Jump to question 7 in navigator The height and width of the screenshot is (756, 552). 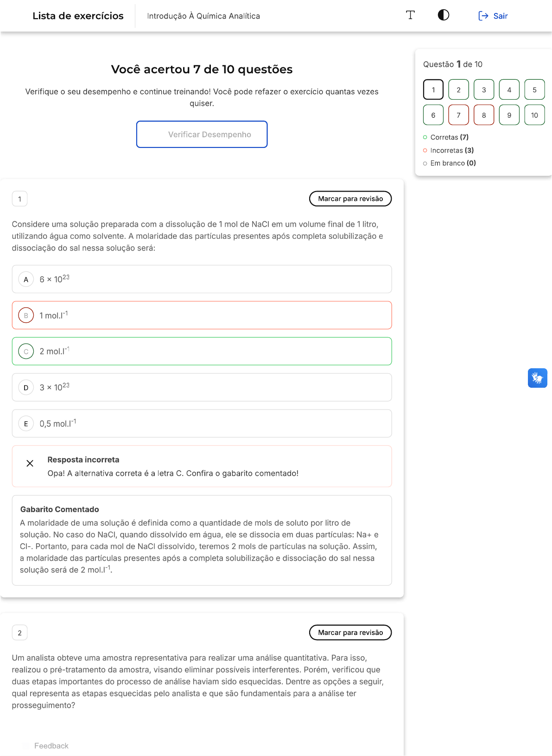pyautogui.click(x=458, y=115)
